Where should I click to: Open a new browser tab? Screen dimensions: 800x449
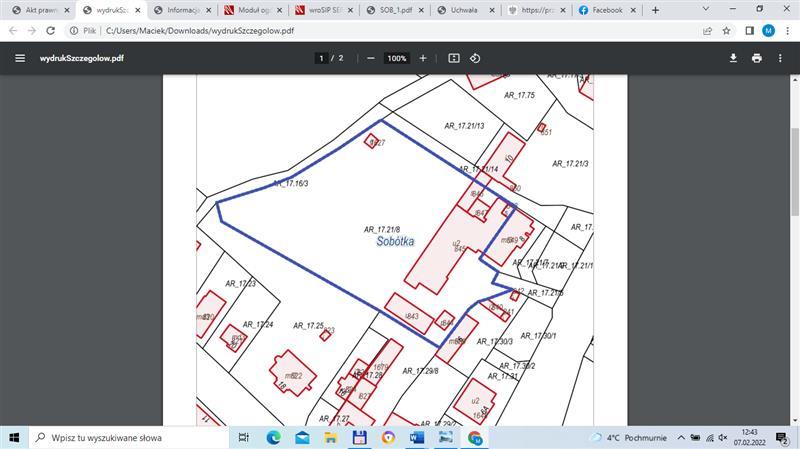coord(656,10)
